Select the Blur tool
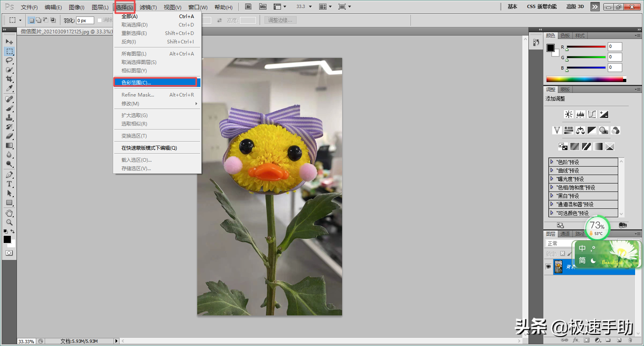The width and height of the screenshot is (644, 346). point(9,154)
